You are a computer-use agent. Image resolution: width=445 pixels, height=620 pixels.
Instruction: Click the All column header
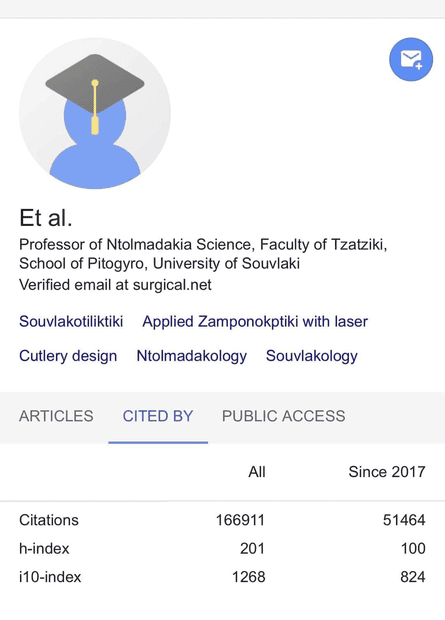257,472
